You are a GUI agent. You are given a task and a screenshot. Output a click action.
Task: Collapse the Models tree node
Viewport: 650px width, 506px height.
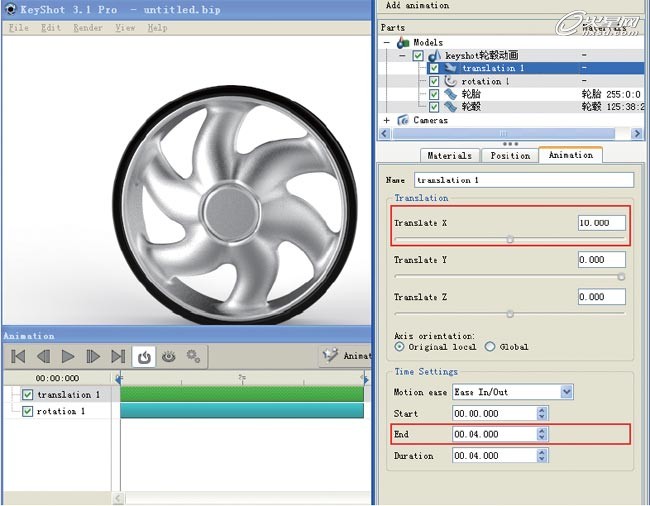coord(387,42)
